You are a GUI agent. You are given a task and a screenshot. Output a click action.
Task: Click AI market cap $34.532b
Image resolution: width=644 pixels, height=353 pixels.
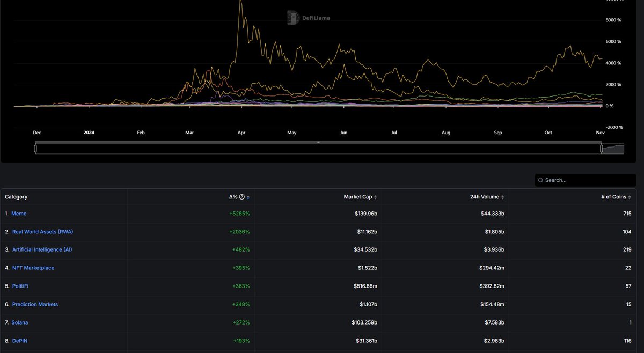pos(365,250)
